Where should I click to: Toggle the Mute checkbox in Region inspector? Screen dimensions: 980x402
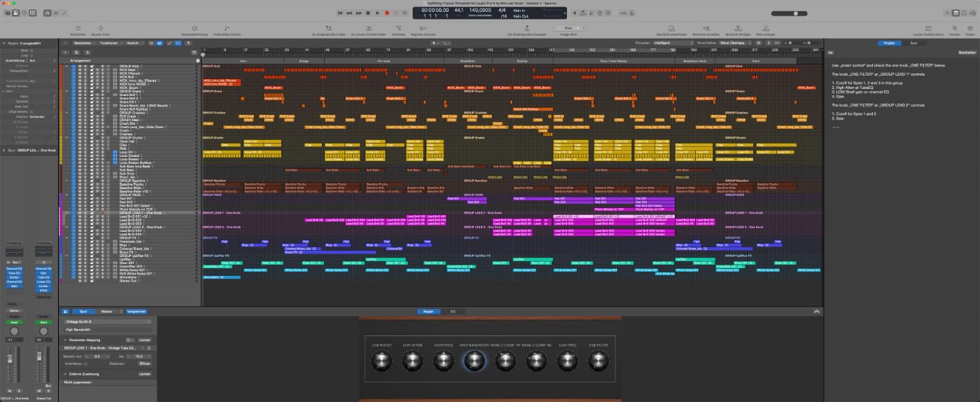[31, 50]
